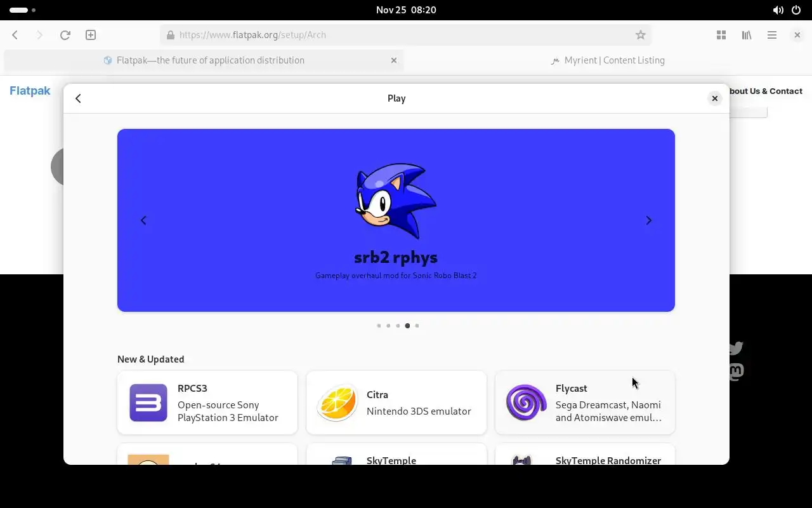
Task: Click the Flatpak logo link
Action: (30, 91)
